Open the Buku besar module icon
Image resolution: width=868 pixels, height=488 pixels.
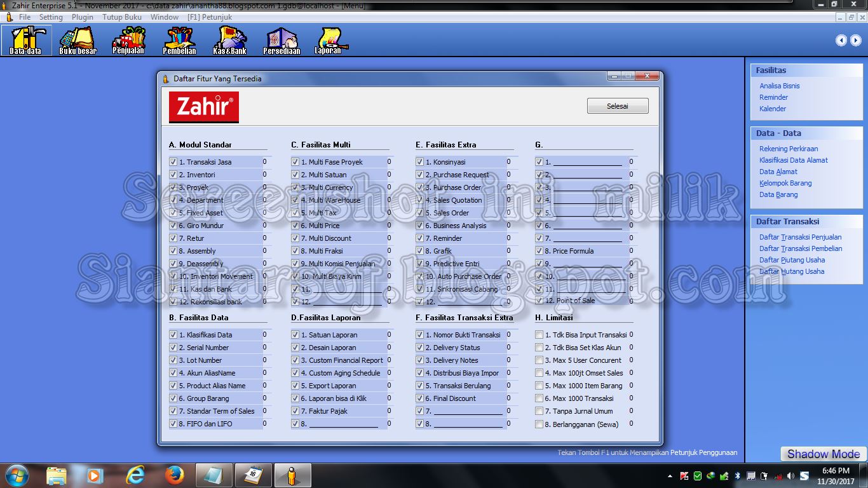pos(77,39)
